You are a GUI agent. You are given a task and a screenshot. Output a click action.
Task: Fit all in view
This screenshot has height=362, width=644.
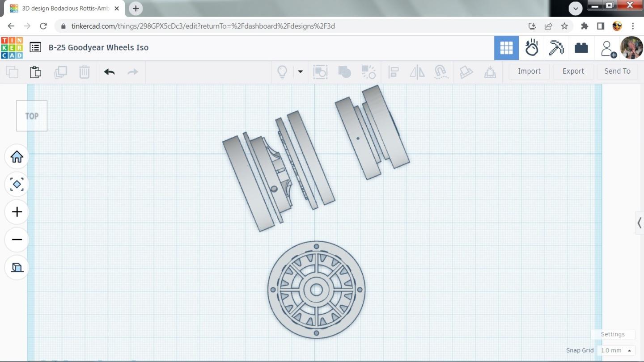pyautogui.click(x=17, y=185)
